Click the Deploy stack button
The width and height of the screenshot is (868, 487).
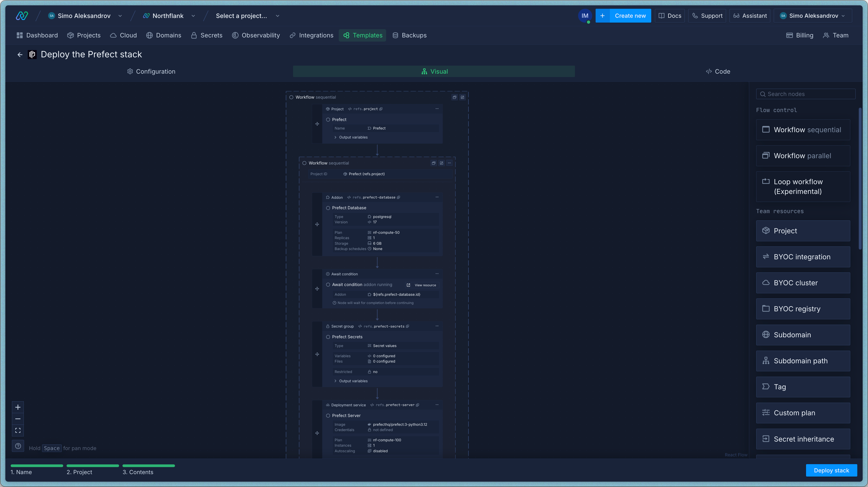point(831,470)
